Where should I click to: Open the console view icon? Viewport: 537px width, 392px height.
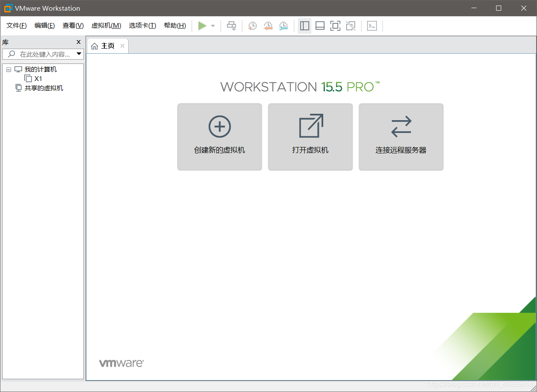click(372, 26)
